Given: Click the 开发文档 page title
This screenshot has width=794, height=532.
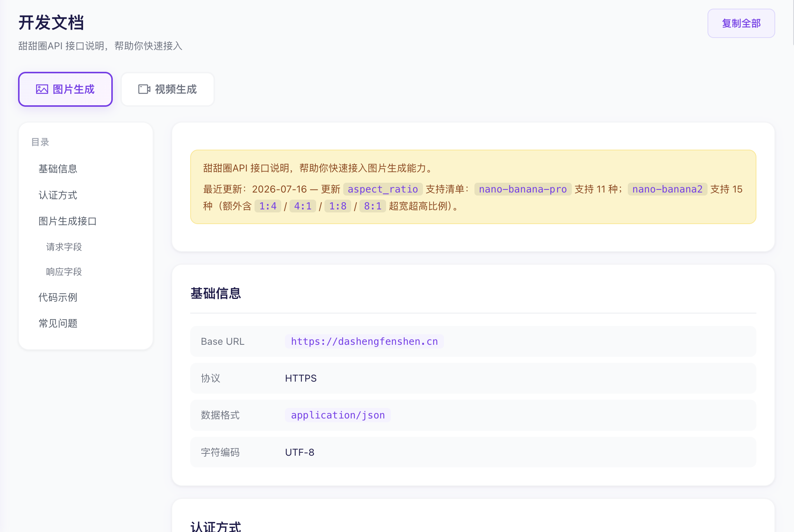Looking at the screenshot, I should coord(51,23).
